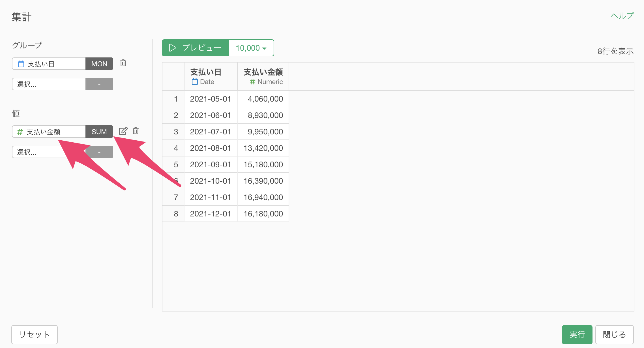Click the edit pencil icon beside SUM
This screenshot has width=644, height=348.
pyautogui.click(x=123, y=131)
